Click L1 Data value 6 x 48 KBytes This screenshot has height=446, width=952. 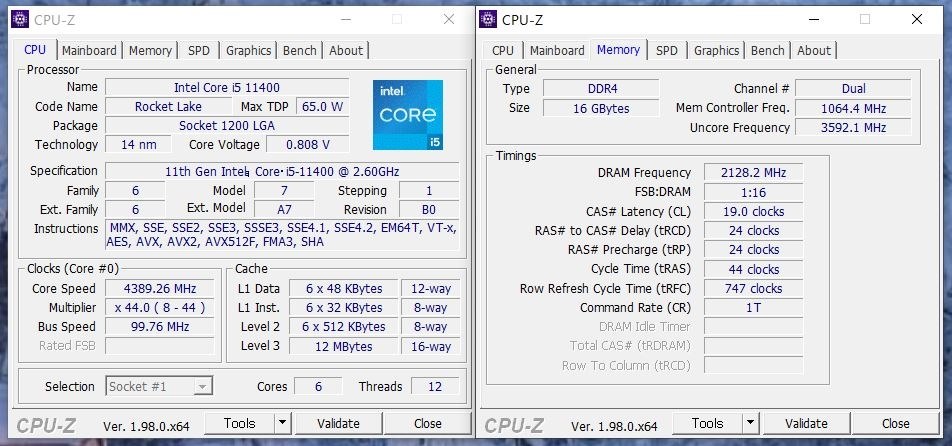click(344, 288)
